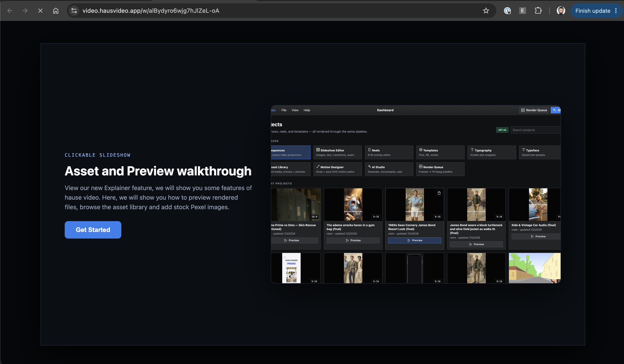Screen dimensions: 624x364
Task: Open the Sean Connery resort look thumbnail
Action: coord(415,204)
